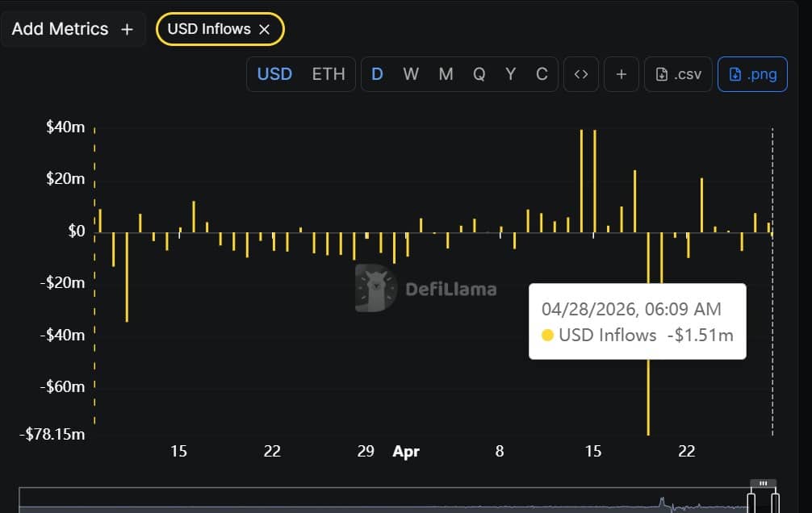Image resolution: width=812 pixels, height=513 pixels.
Task: Select weekly interval W
Action: pos(411,73)
